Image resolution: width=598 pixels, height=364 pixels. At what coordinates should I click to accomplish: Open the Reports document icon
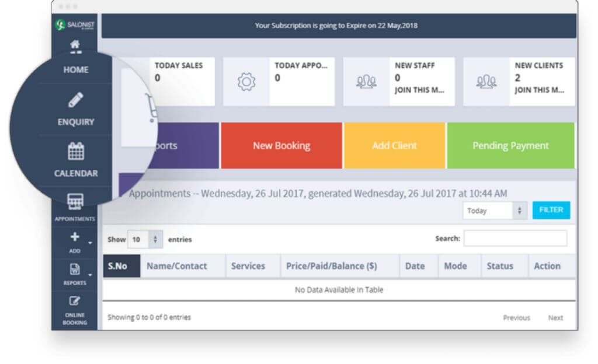[74, 269]
